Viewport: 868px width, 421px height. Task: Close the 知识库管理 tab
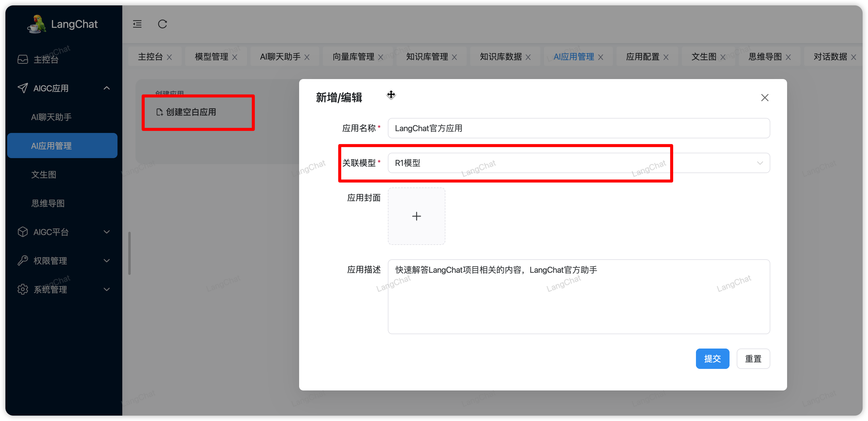point(455,57)
